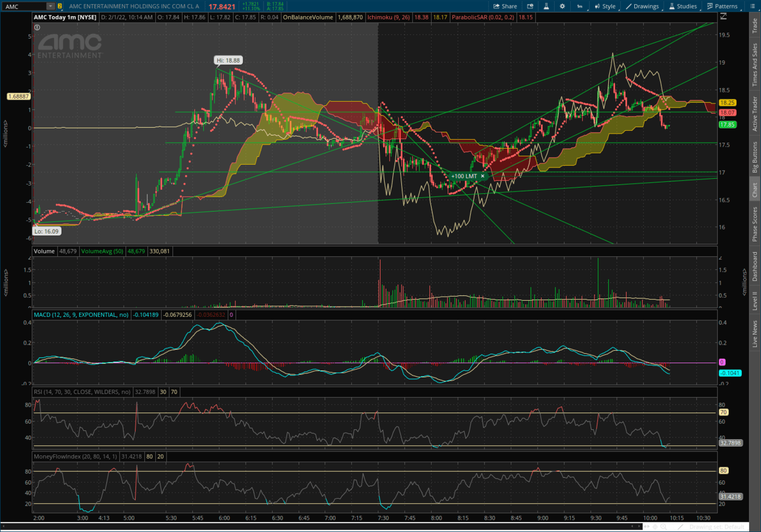Click the 31.4218 MoneyFlowIndex axis value label

click(730, 497)
